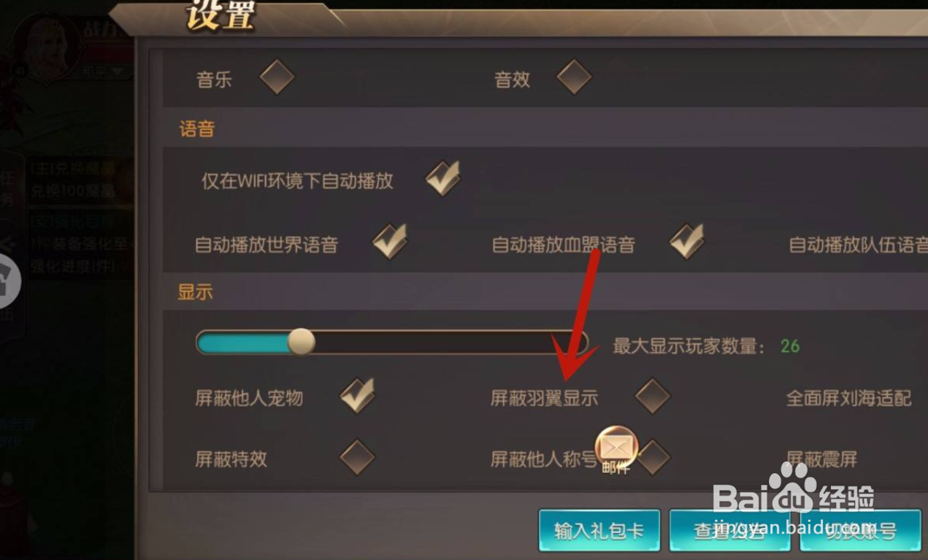Enable 屏蔽羽翼显示 checkbox
This screenshot has height=560, width=928.
(x=652, y=396)
